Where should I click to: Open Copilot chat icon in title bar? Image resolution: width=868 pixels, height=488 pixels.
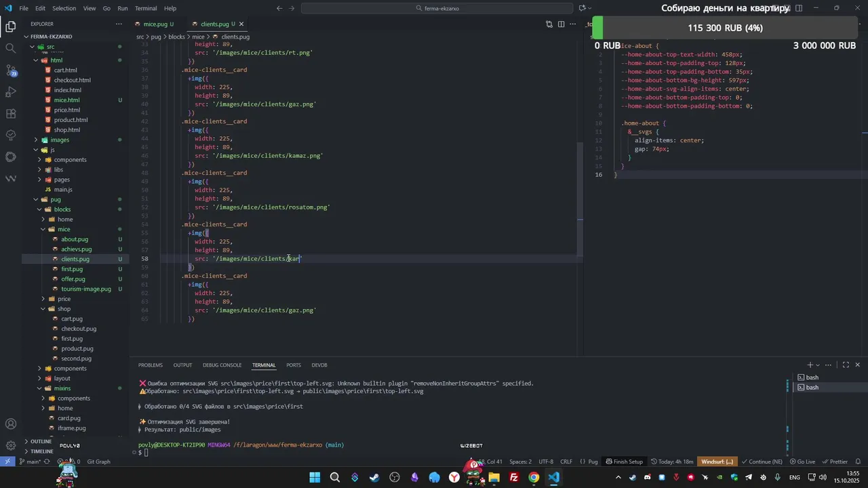coord(582,8)
